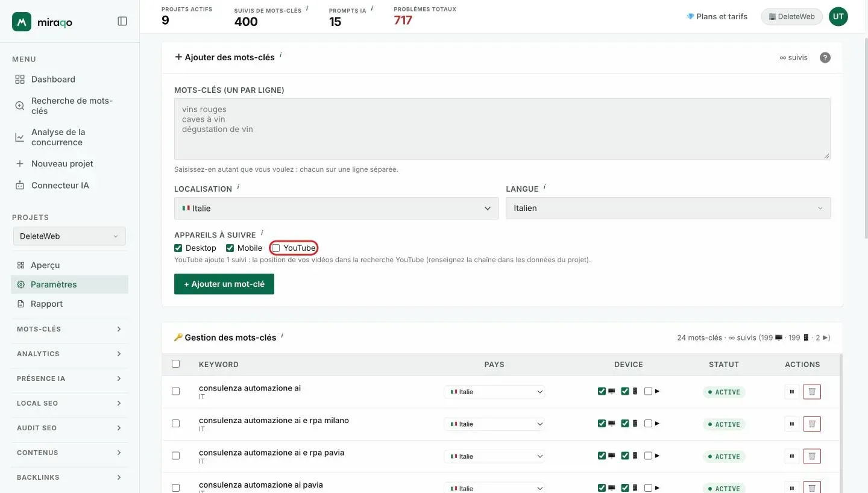Delete keyword consulenza automazione ai e rpa milano
Image resolution: width=868 pixels, height=493 pixels.
pos(812,424)
